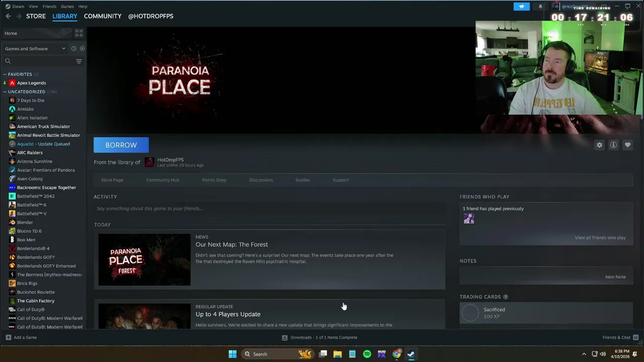Click the friend avatar under Friends Who Play
The height and width of the screenshot is (362, 644).
click(x=469, y=219)
